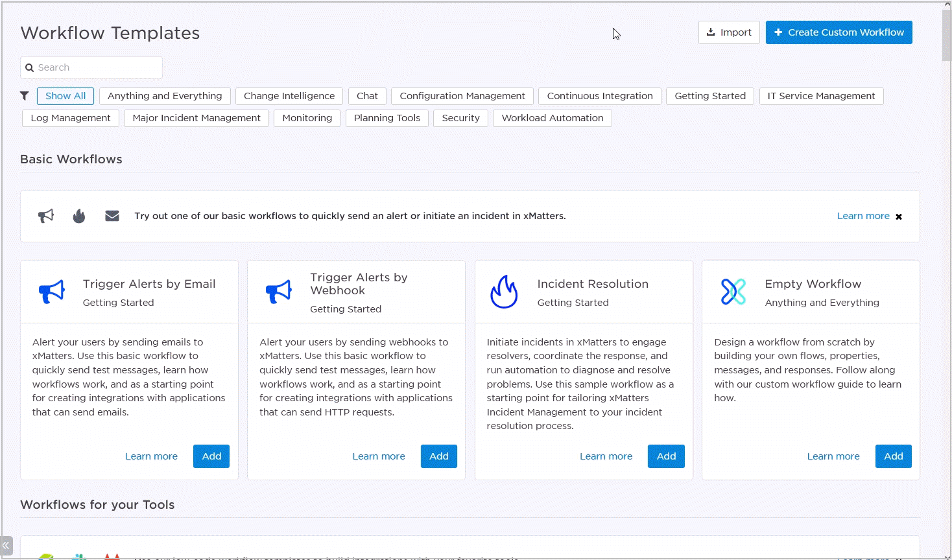Image resolution: width=952 pixels, height=560 pixels.
Task: Add the Incident Resolution workflow
Action: coord(666,456)
